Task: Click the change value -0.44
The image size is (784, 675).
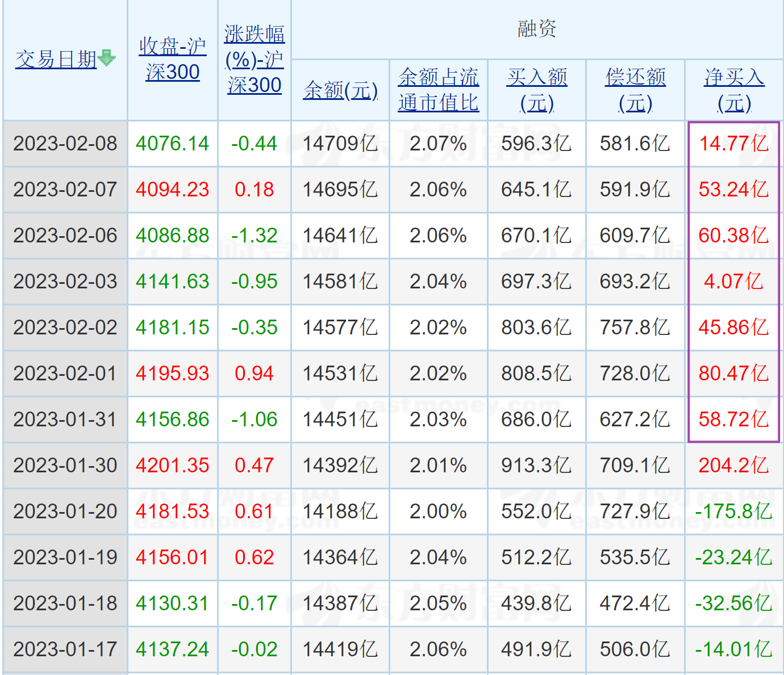Action: (x=255, y=144)
